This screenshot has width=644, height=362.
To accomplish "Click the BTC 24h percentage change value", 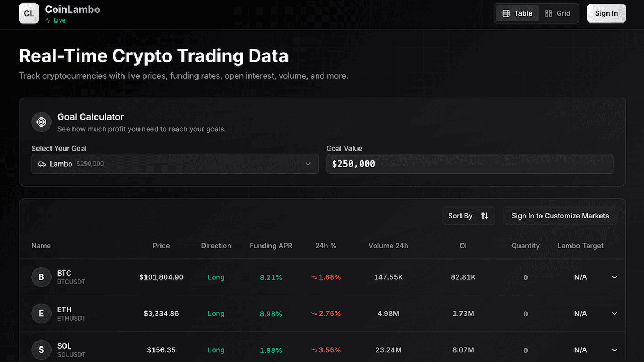I will 326,277.
